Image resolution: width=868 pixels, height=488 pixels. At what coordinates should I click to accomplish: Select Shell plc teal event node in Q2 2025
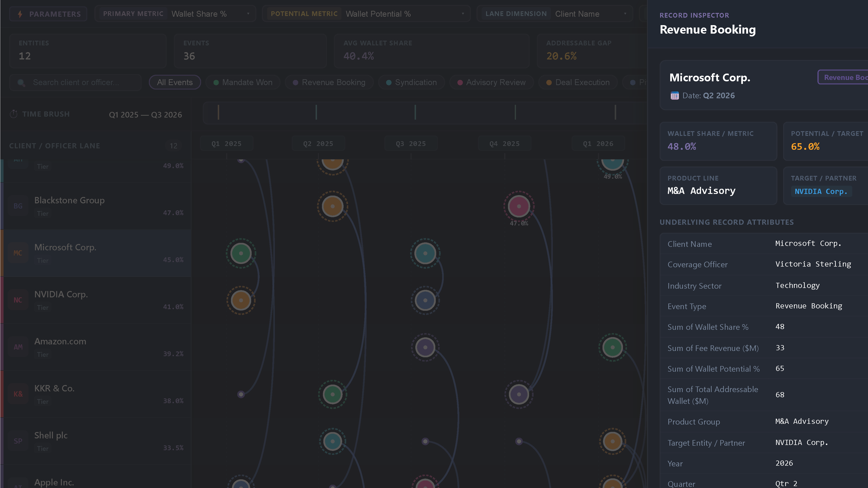[333, 441]
